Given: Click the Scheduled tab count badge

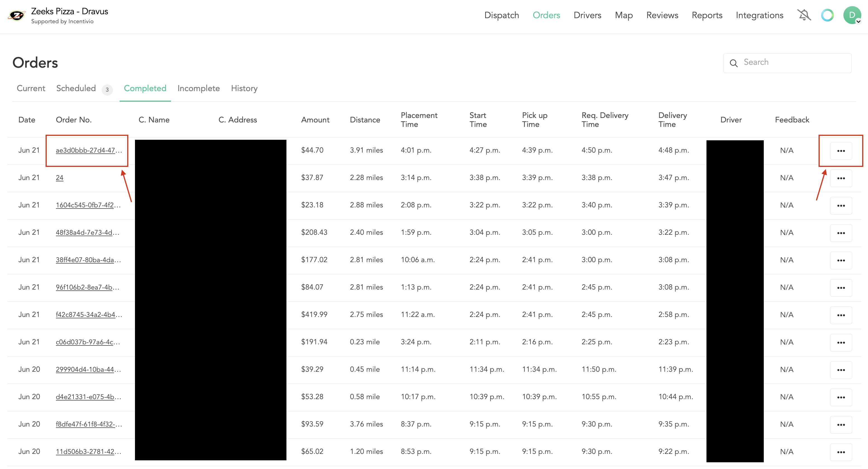Looking at the screenshot, I should [x=107, y=90].
